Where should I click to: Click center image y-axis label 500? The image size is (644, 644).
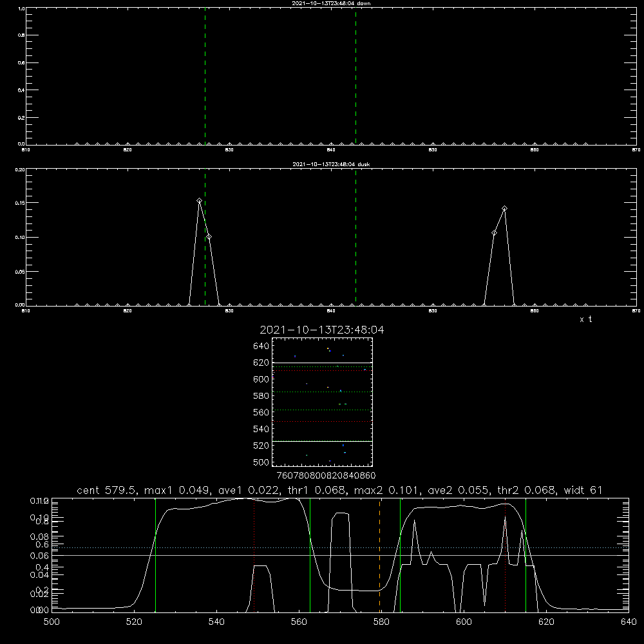(261, 462)
